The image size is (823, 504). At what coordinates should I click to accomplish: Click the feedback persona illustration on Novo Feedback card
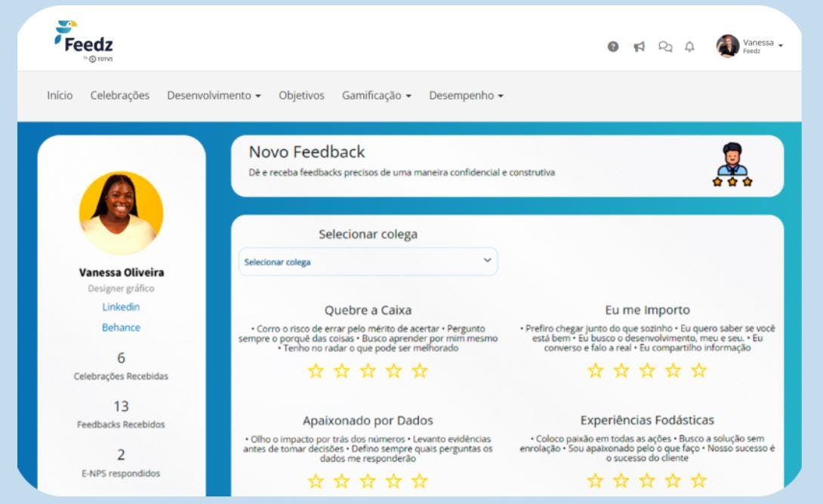(732, 165)
